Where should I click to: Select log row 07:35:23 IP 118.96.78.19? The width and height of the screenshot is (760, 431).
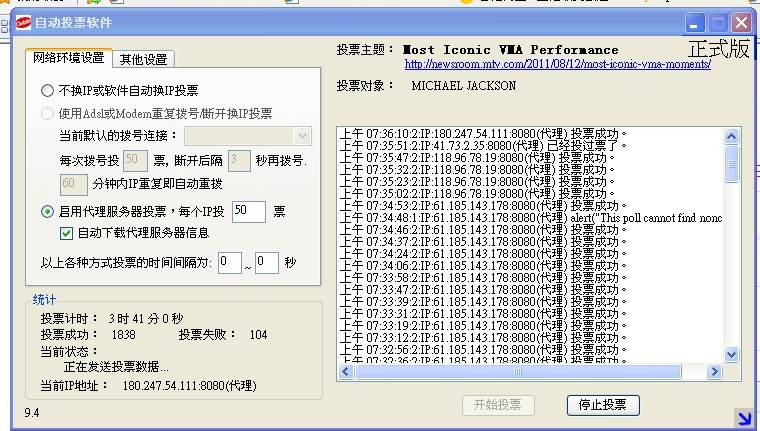[477, 182]
